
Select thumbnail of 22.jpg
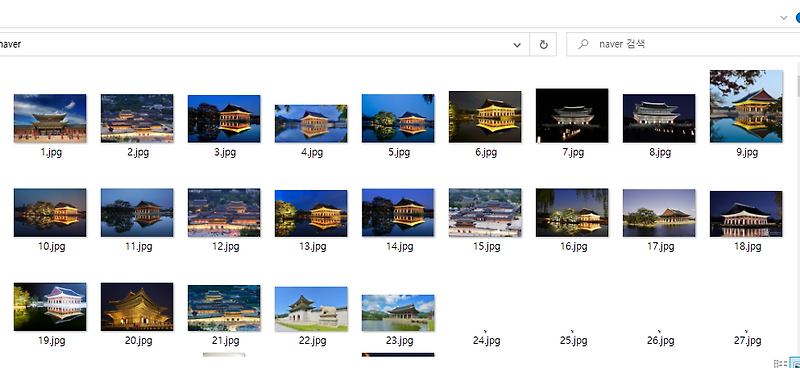point(311,309)
